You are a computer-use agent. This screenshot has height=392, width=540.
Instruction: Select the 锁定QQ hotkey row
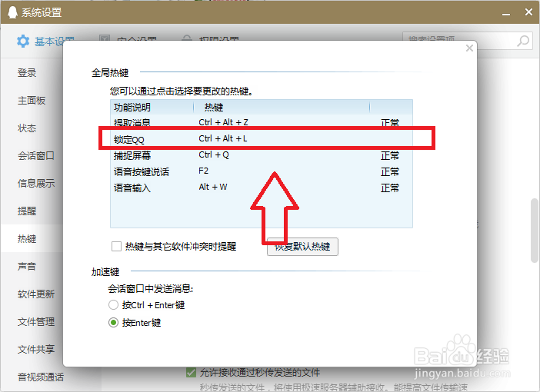coord(262,138)
